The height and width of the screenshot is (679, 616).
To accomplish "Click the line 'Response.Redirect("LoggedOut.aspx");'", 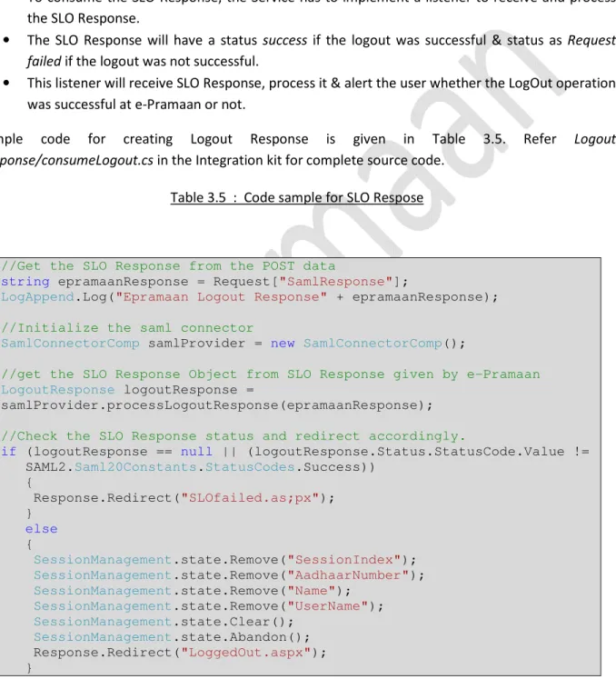I will [180, 653].
